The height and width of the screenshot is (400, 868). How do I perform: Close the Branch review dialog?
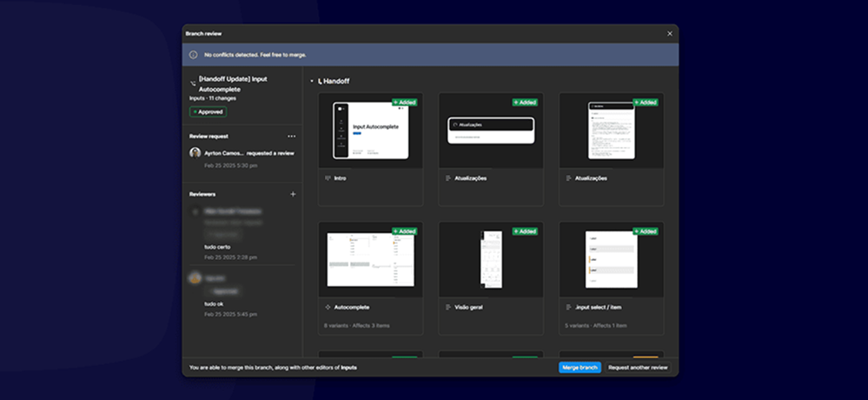pyautogui.click(x=669, y=34)
